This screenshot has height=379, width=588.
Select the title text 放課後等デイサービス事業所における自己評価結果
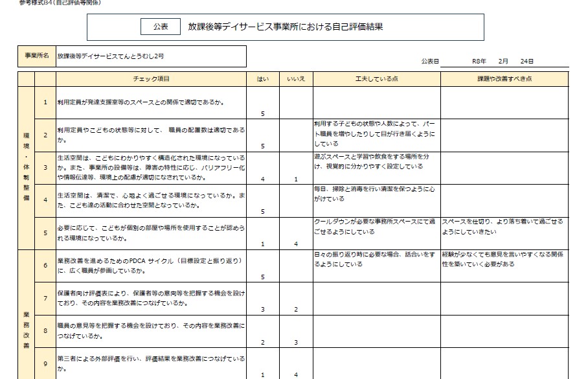(285, 27)
